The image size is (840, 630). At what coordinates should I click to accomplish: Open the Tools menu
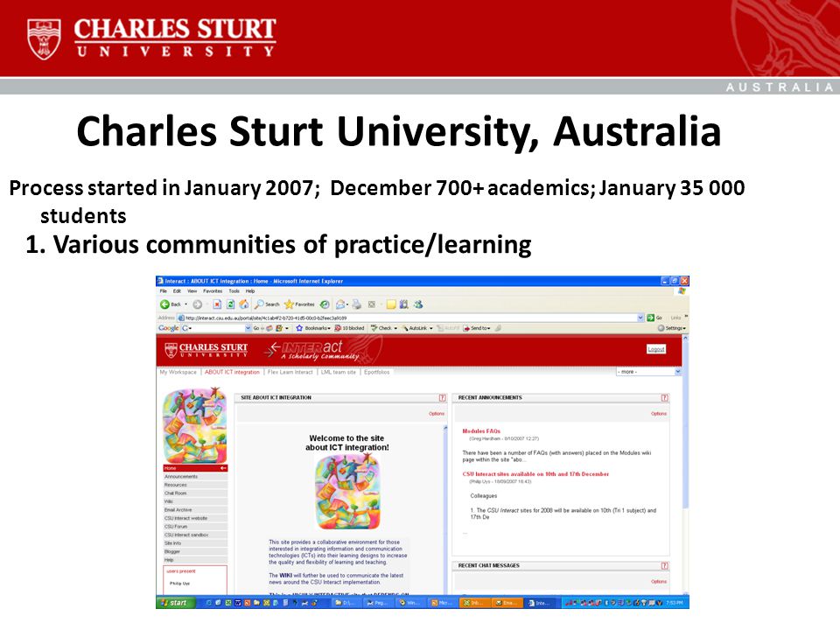coord(234,290)
